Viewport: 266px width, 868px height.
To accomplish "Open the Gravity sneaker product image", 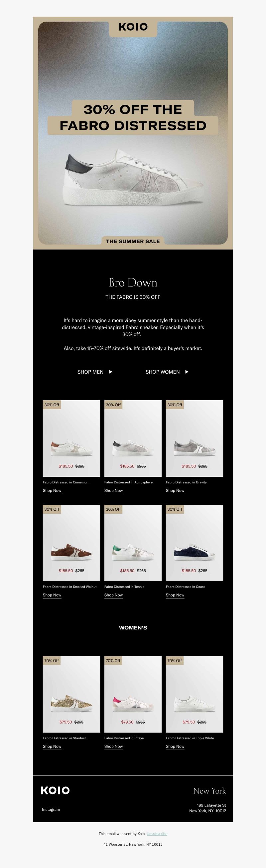I will [194, 438].
